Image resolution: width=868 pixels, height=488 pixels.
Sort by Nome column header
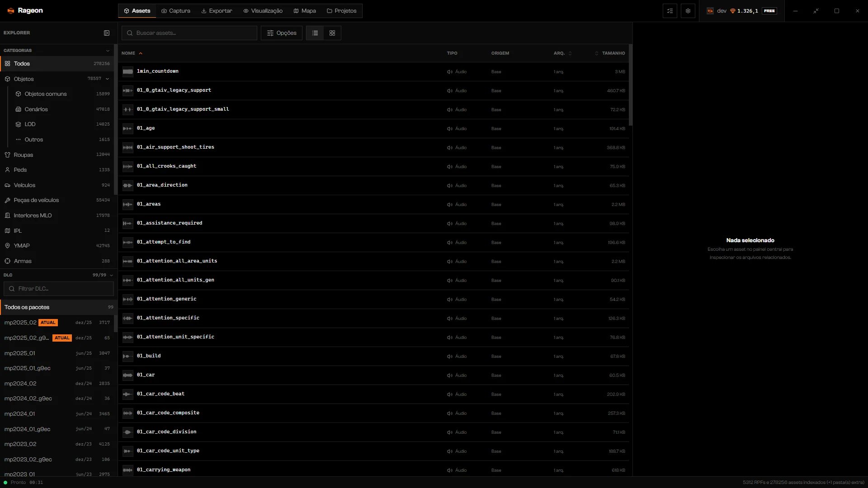[132, 53]
